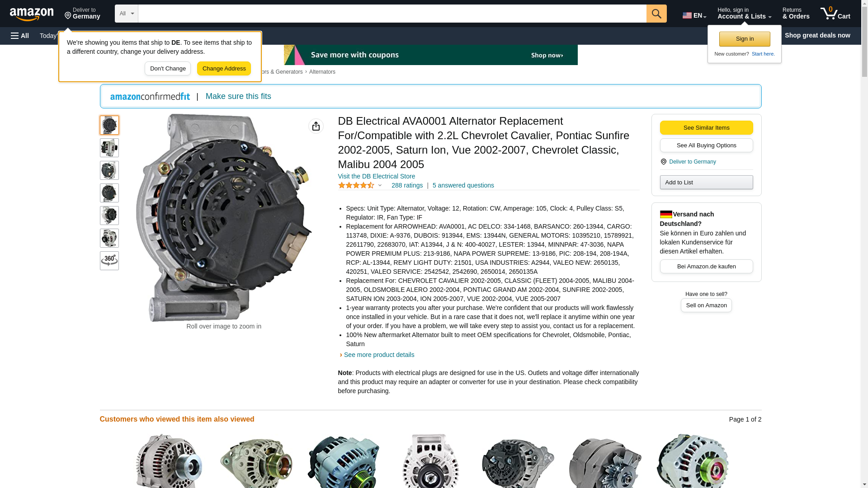Click the main search input field

[392, 14]
